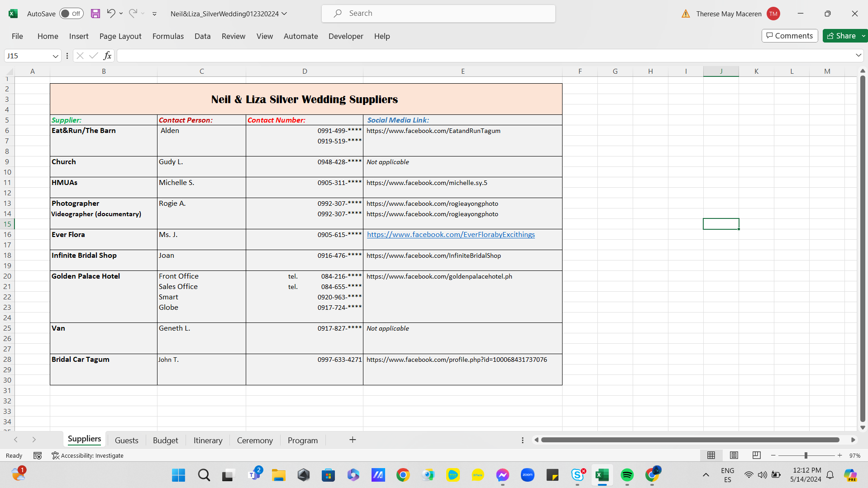Add a new sheet with plus icon
Viewport: 868px width, 488px height.
(x=353, y=440)
